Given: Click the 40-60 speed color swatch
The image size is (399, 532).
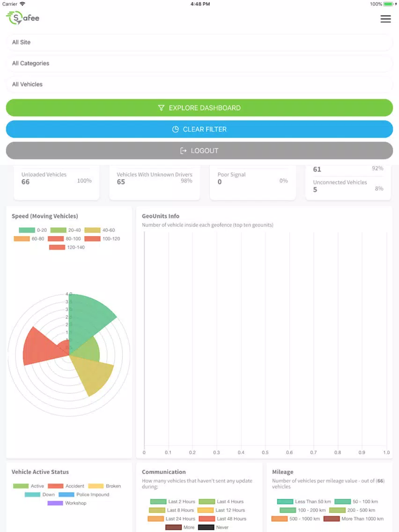Looking at the screenshot, I should (x=92, y=230).
